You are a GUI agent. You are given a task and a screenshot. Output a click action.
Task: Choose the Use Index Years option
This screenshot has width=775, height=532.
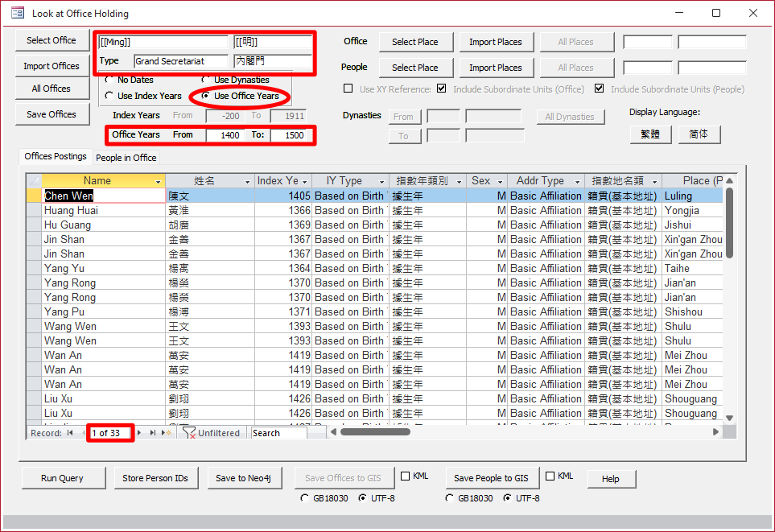[x=109, y=96]
